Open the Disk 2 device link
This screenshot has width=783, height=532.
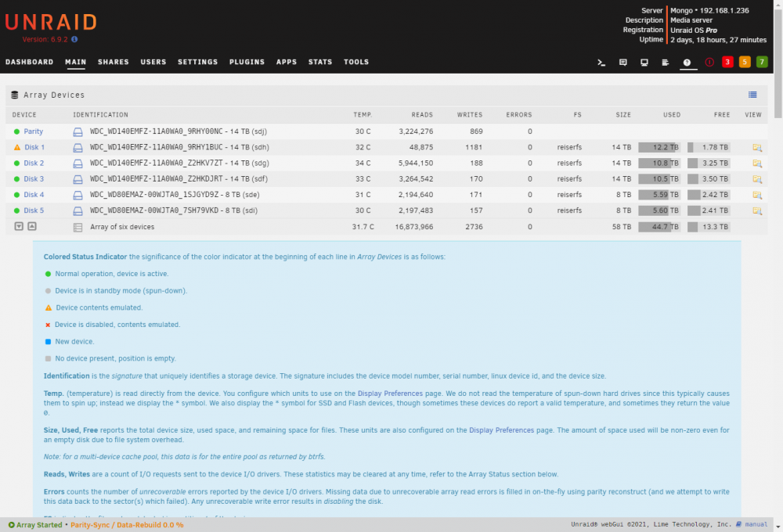point(34,164)
